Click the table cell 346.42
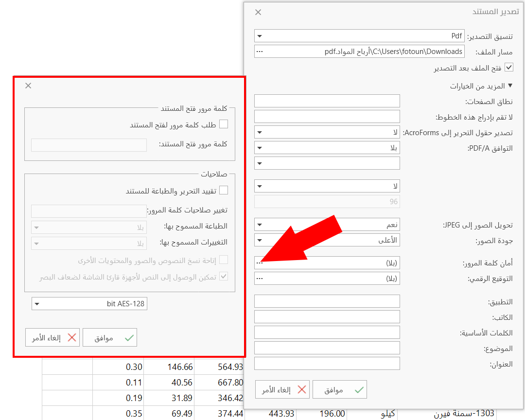The image size is (525, 420). [220, 398]
